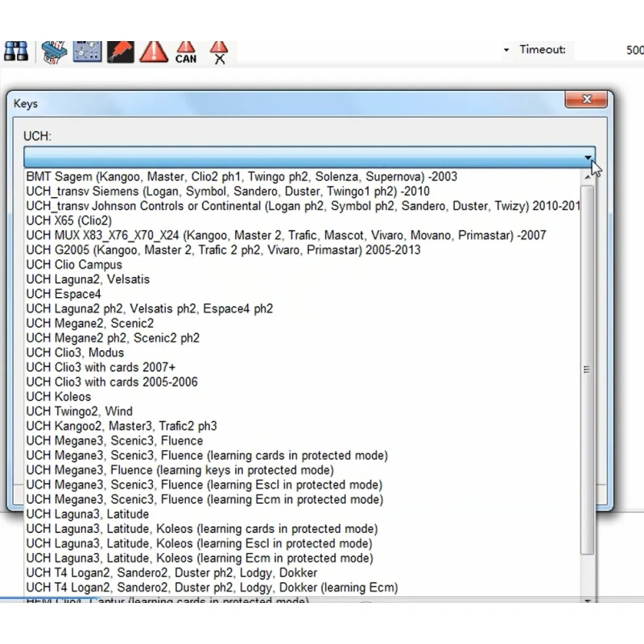The height and width of the screenshot is (644, 644).
Task: Select UCH T4 Logan2 Dokker (learning Ecm) entry
Action: coord(303,588)
